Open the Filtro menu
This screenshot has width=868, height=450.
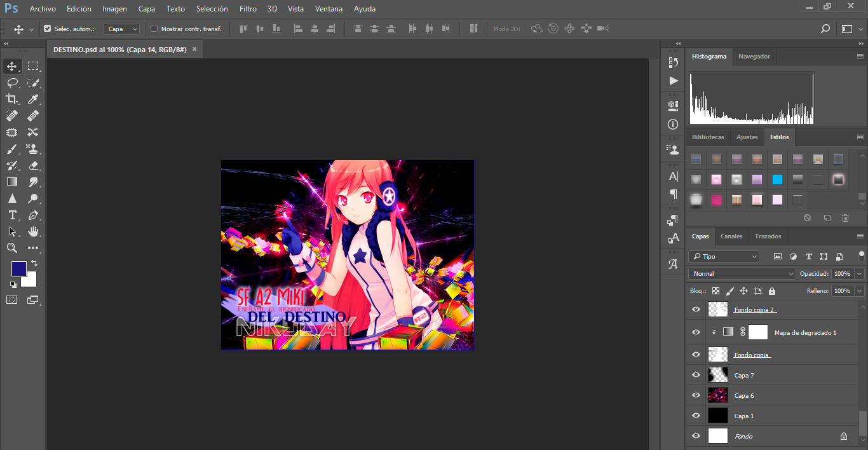[x=248, y=9]
